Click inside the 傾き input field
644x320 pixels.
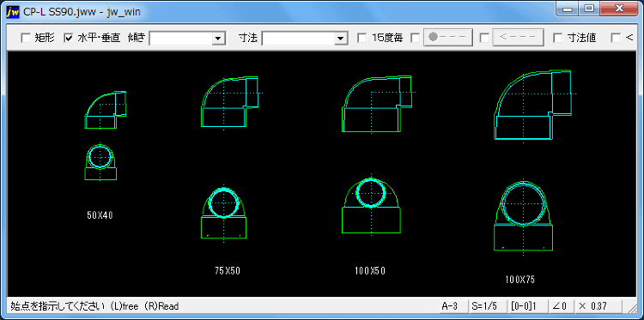click(181, 39)
